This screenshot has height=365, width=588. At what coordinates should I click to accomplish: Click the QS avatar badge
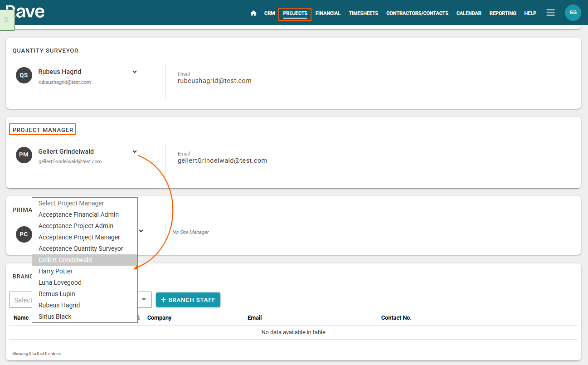click(x=24, y=75)
